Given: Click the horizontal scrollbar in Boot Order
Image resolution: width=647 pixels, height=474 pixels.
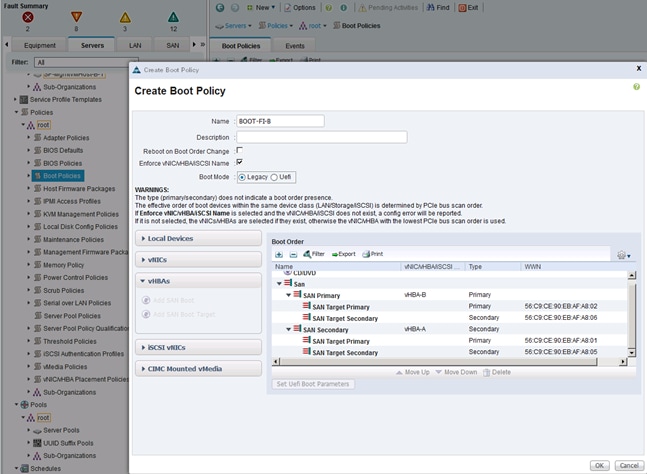Looking at the screenshot, I should point(439,362).
